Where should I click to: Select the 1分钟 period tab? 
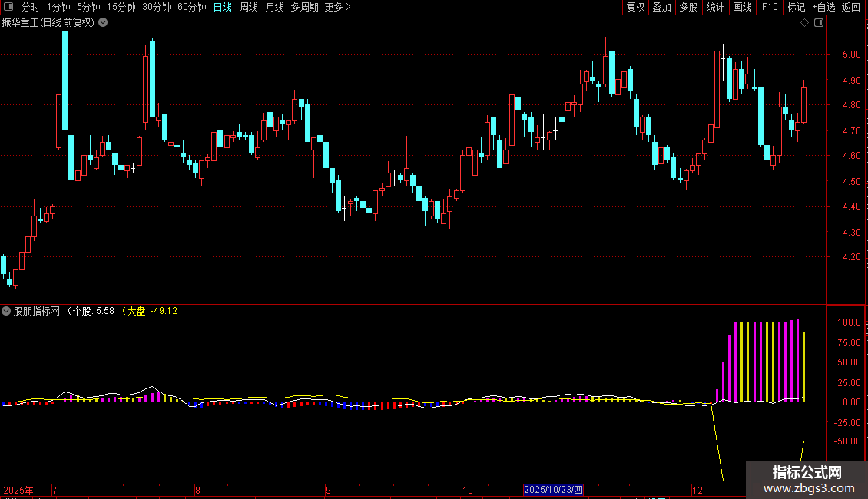58,7
